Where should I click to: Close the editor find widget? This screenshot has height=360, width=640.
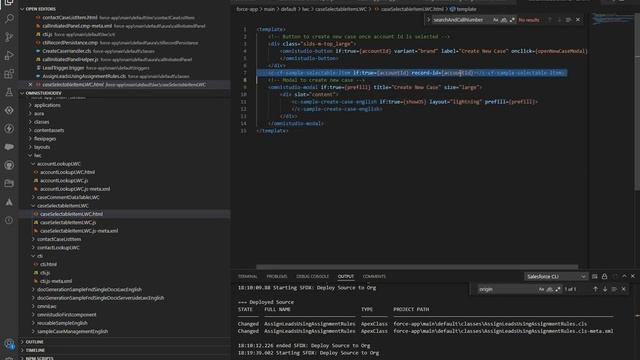tap(578, 20)
